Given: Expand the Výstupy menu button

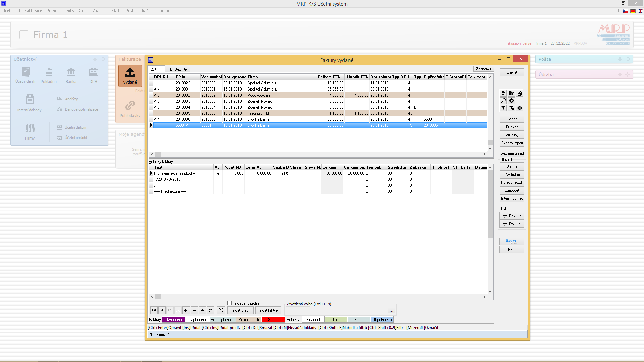Looking at the screenshot, I should [x=512, y=135].
